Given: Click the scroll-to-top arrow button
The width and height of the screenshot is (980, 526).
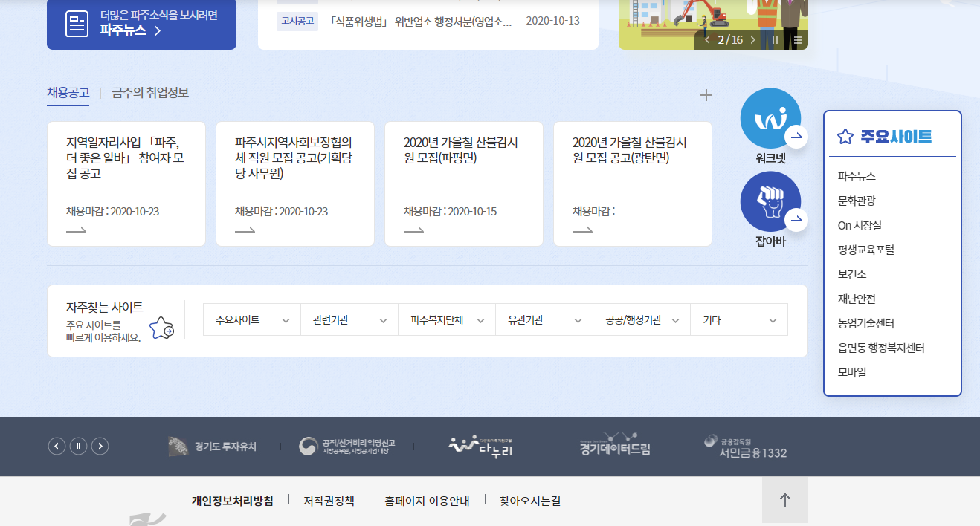Looking at the screenshot, I should point(785,500).
